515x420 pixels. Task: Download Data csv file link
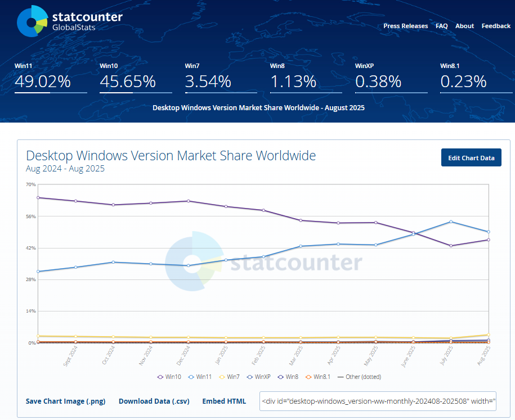[x=154, y=401]
